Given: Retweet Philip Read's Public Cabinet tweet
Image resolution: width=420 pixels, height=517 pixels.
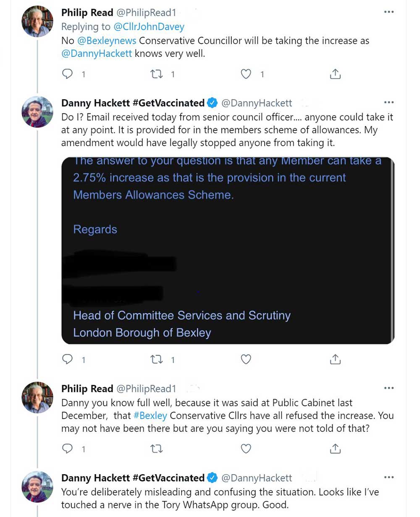Looking at the screenshot, I should coord(157,449).
